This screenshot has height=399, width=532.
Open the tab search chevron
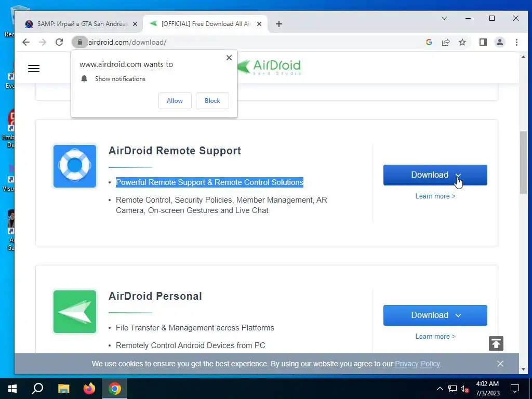click(444, 18)
